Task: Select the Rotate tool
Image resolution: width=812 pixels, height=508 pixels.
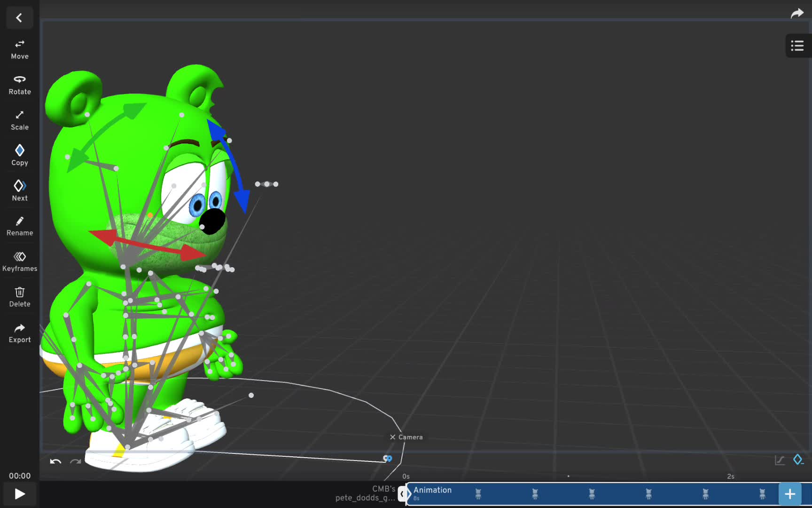Action: tap(20, 85)
